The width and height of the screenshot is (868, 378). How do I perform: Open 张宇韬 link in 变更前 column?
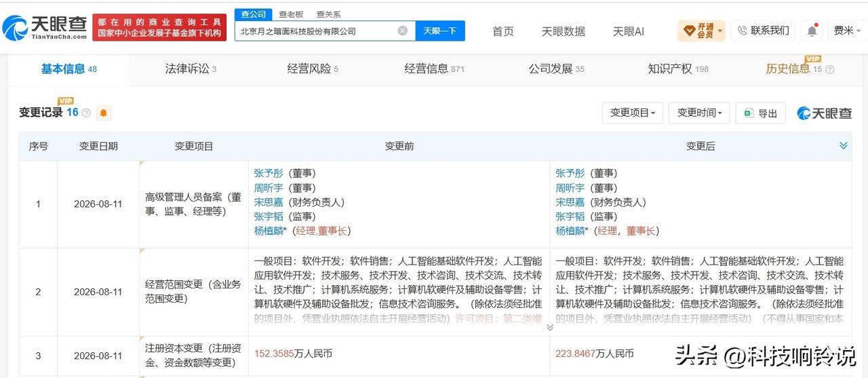(269, 216)
